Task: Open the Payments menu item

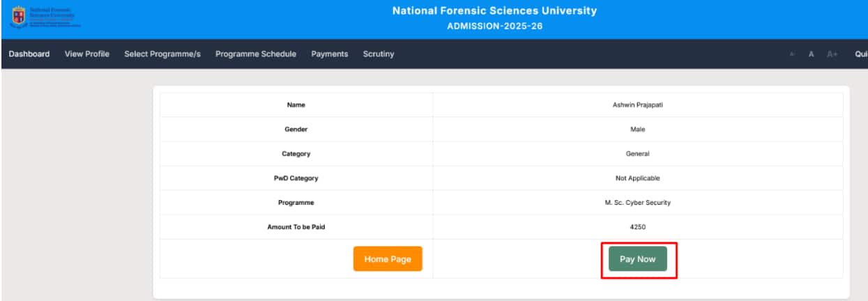Action: [330, 54]
